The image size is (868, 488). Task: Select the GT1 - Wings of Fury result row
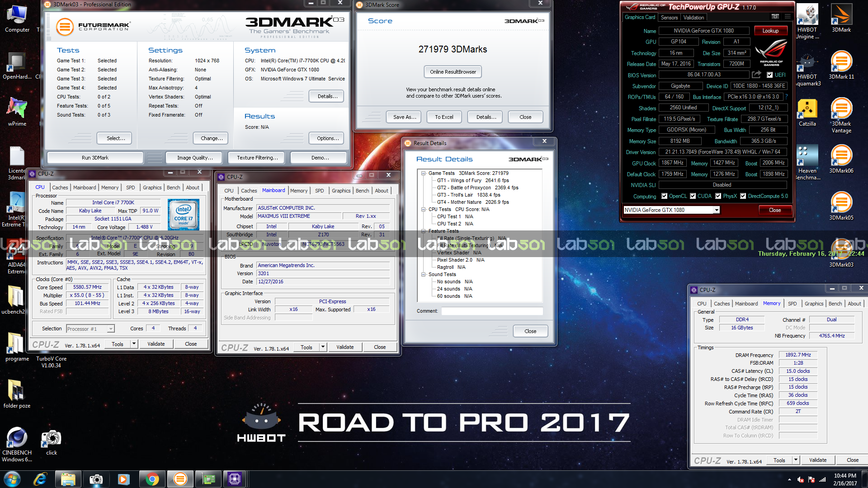(472, 180)
